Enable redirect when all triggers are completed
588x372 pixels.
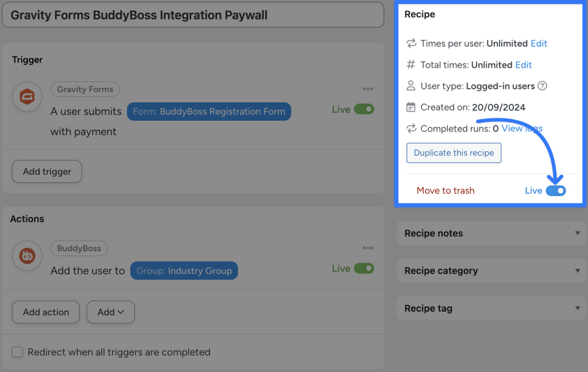[17, 351]
